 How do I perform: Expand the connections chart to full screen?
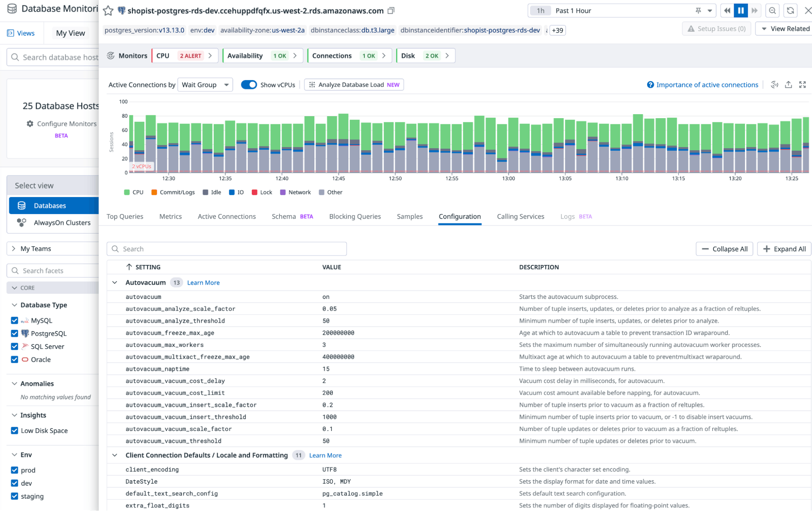tap(803, 84)
